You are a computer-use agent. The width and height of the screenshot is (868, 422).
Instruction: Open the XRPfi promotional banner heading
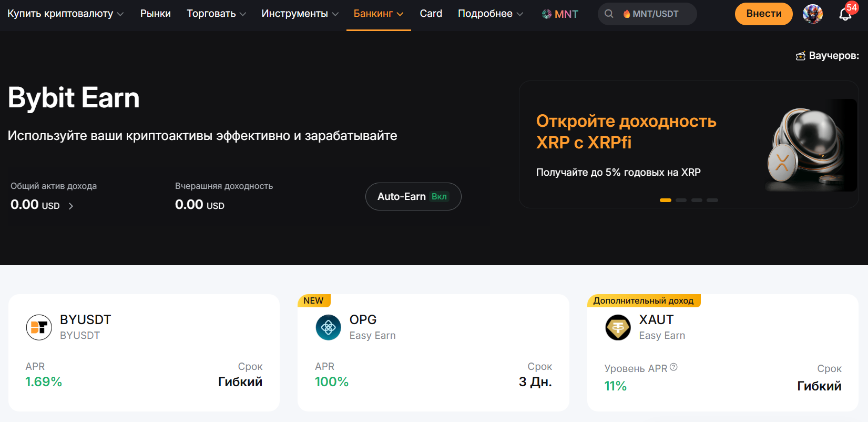click(x=626, y=132)
